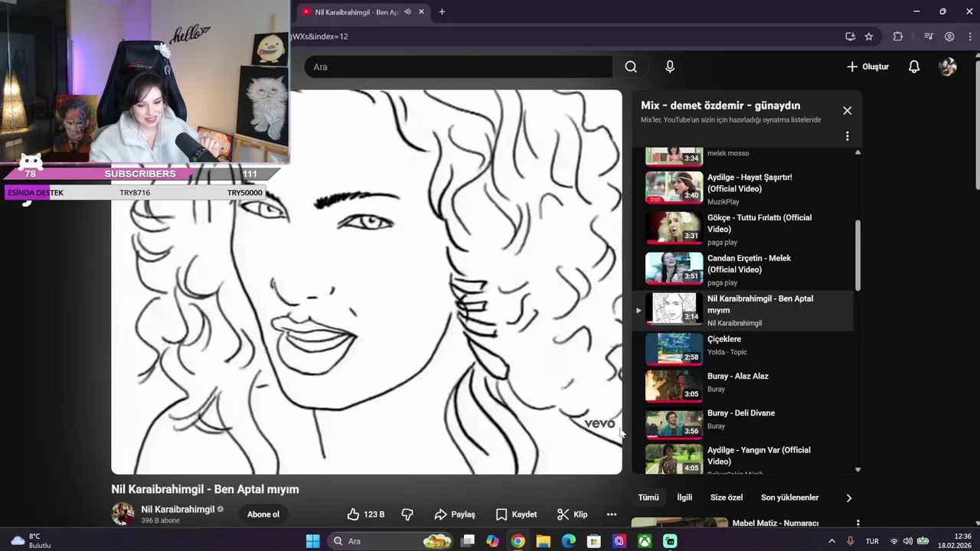Click install app icon in address bar
This screenshot has width=980, height=551.
[x=850, y=36]
